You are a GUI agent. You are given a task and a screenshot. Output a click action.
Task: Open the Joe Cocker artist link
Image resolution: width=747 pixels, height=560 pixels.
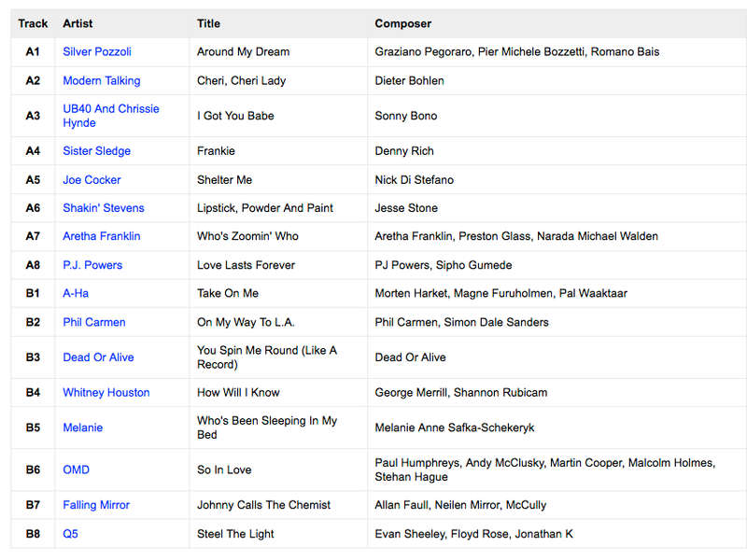point(92,180)
